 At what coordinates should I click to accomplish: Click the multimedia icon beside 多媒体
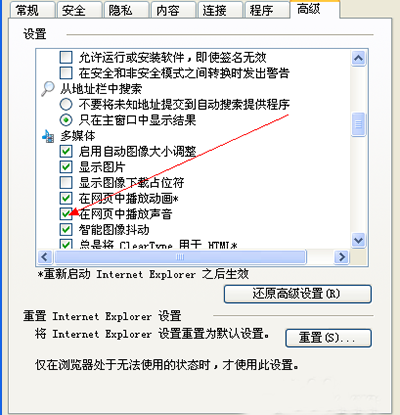click(x=48, y=136)
